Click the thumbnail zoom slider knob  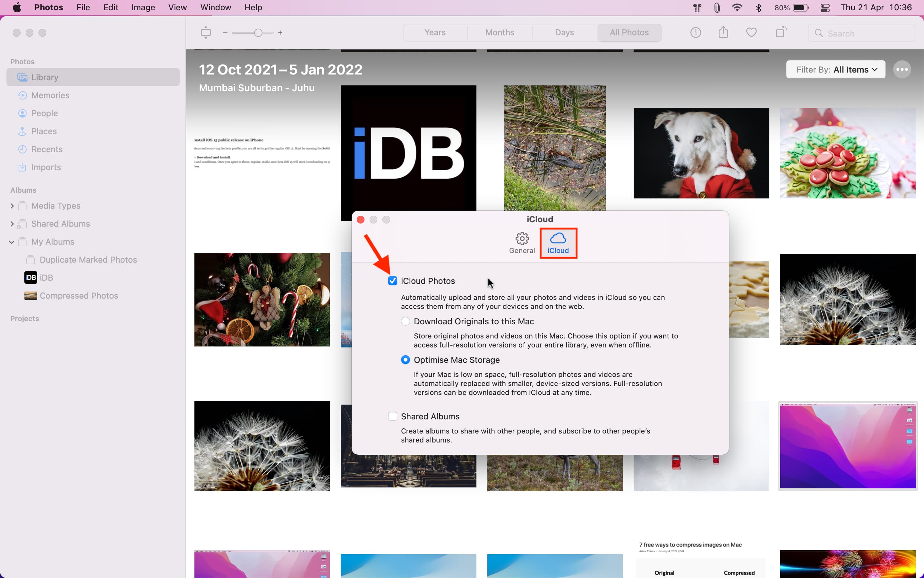point(258,33)
